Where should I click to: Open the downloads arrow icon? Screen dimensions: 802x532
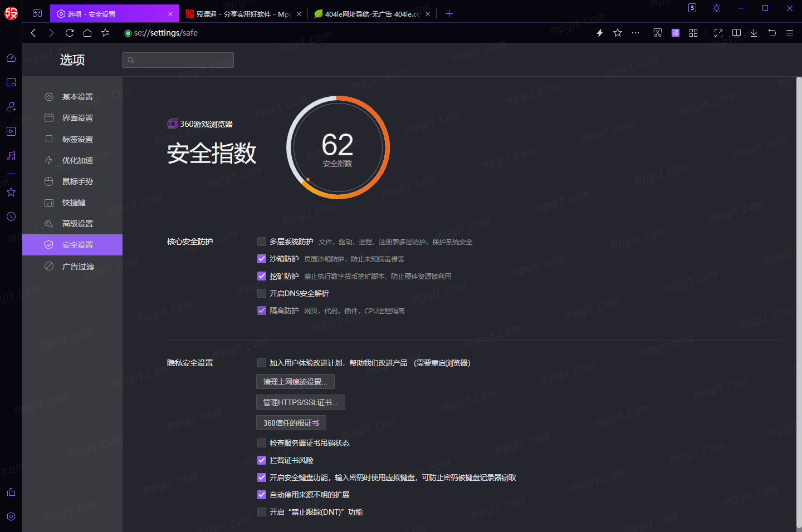tap(754, 33)
